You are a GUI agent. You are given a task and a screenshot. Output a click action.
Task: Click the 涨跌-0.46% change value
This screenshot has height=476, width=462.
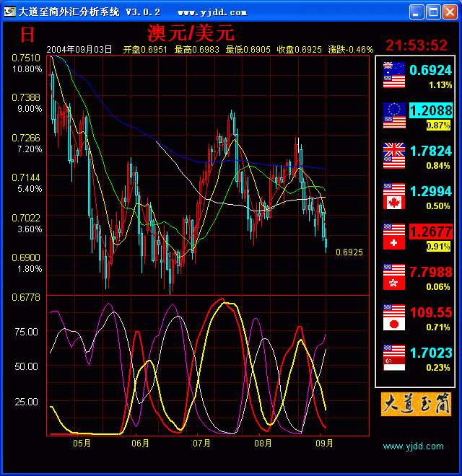click(350, 50)
